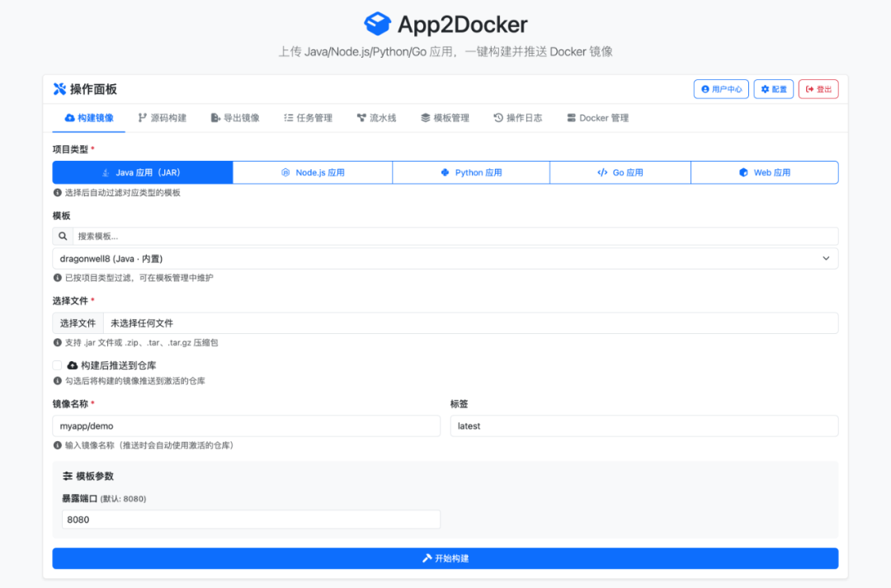Click the 用户中心 user icon
Viewport: 891px width, 588px height.
[x=705, y=88]
